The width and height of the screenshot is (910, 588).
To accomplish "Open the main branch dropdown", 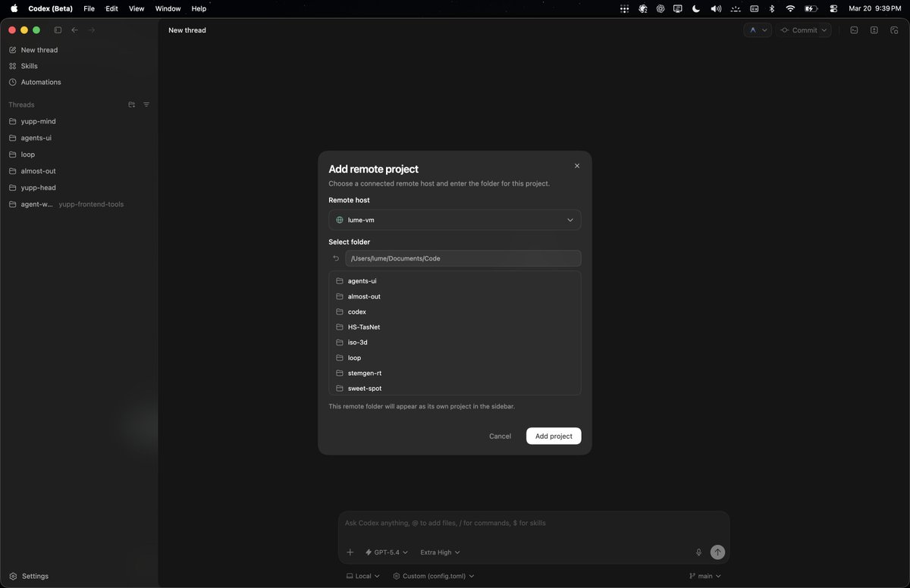I will click(704, 576).
